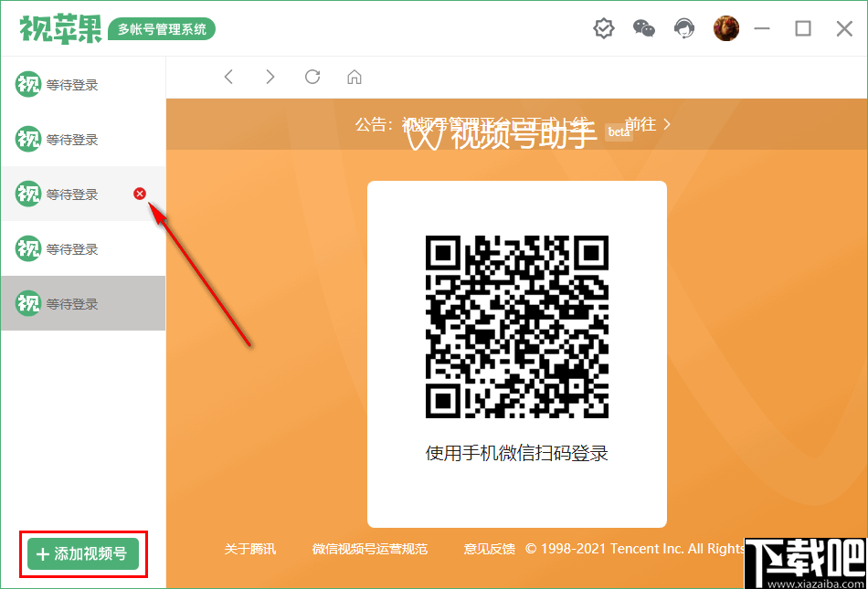This screenshot has height=589, width=868.
Task: Click the certification badge icon in the title bar
Action: point(603,28)
